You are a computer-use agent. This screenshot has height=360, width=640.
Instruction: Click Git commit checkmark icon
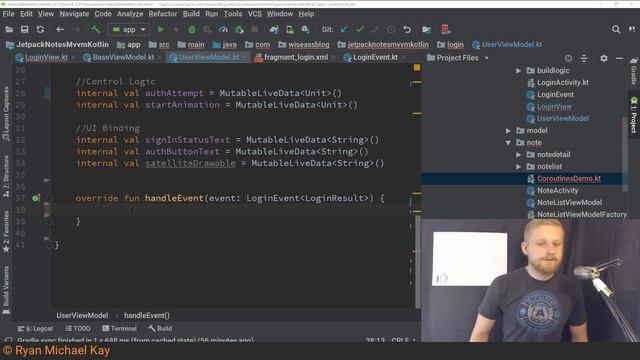click(x=360, y=29)
